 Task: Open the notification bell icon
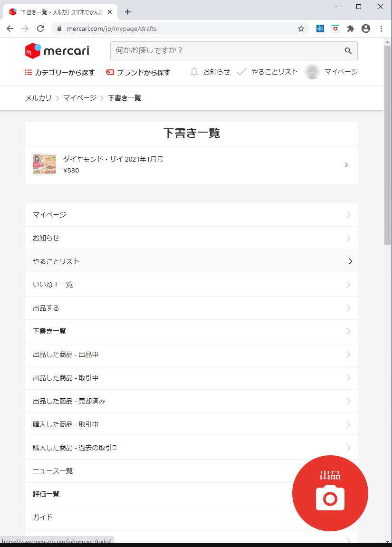click(194, 72)
